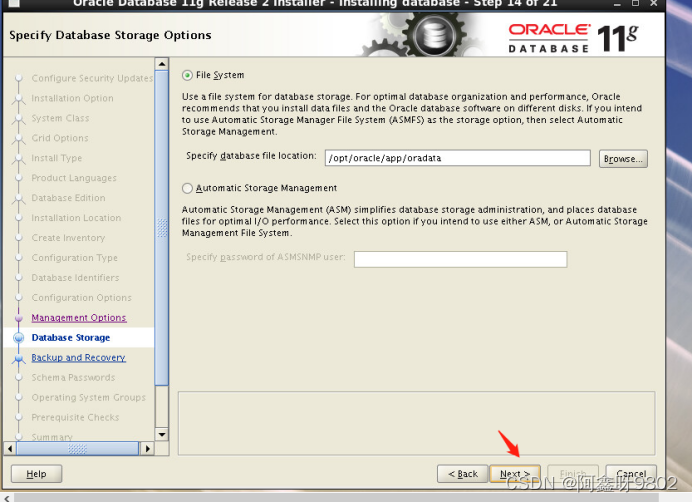Click the Grid Options step

tap(60, 138)
